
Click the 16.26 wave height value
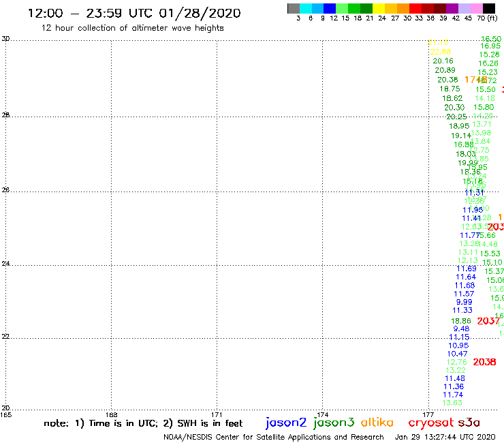pos(488,63)
